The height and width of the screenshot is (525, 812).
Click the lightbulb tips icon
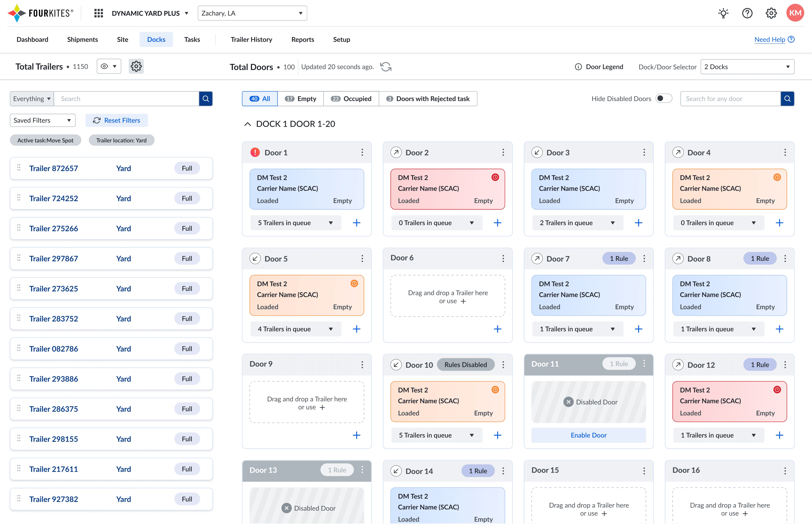coord(723,13)
